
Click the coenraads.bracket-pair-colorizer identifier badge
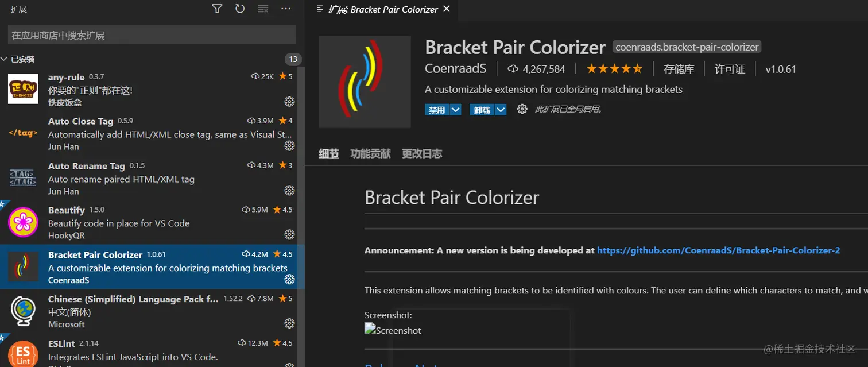(x=687, y=47)
